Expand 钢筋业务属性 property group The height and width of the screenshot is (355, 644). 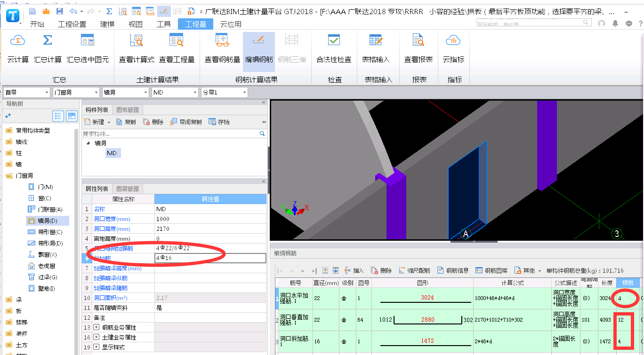tap(97, 327)
